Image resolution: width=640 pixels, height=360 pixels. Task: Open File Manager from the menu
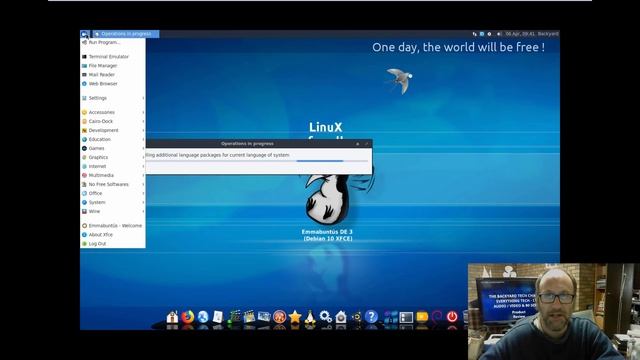pos(113,66)
